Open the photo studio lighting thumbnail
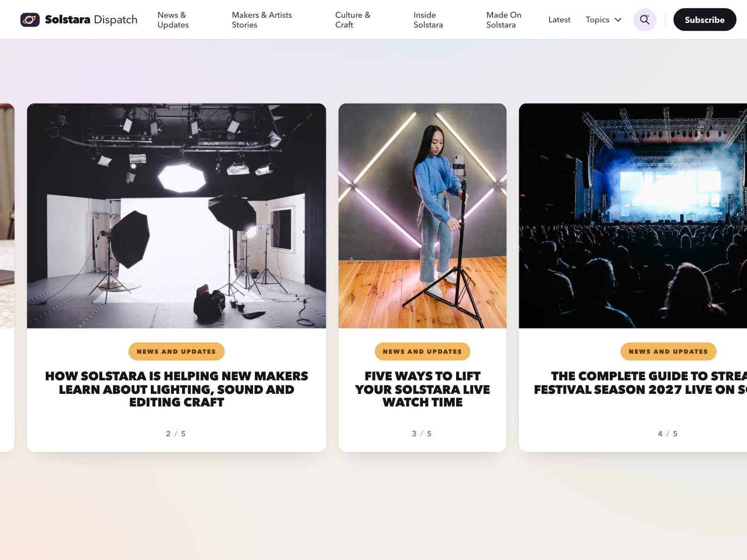The height and width of the screenshot is (560, 747). click(x=176, y=216)
